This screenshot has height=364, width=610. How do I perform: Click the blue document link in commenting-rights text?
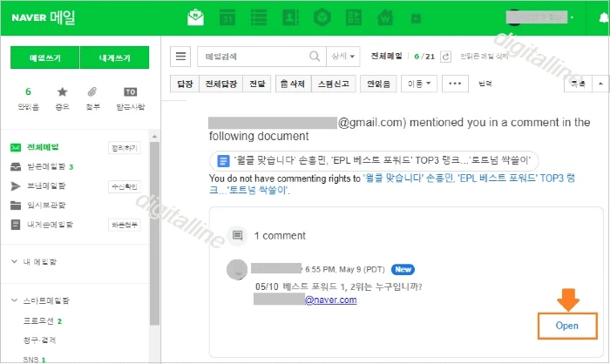tap(392, 184)
